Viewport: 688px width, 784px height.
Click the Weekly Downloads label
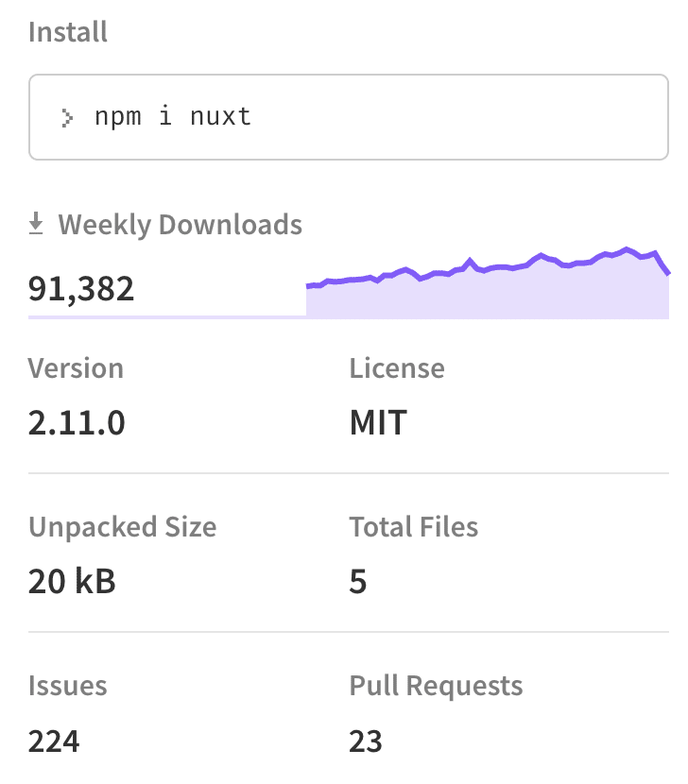(x=180, y=225)
